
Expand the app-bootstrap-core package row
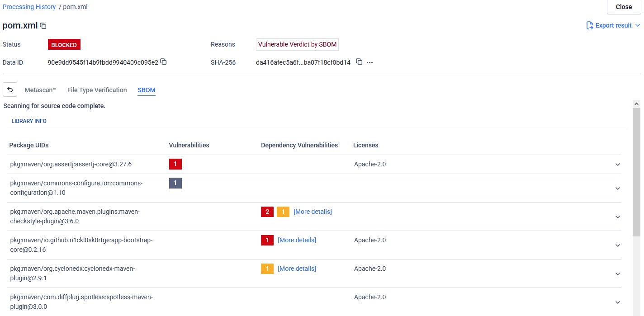coord(618,245)
